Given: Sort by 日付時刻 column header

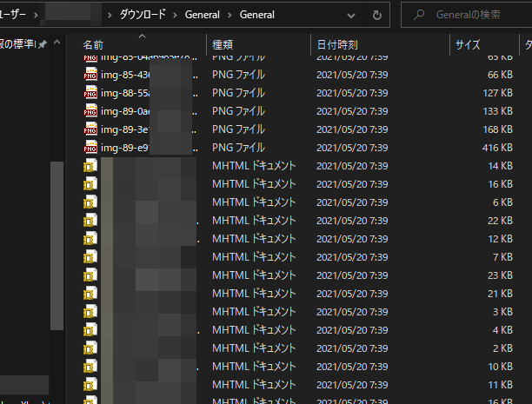Looking at the screenshot, I should click(x=337, y=45).
